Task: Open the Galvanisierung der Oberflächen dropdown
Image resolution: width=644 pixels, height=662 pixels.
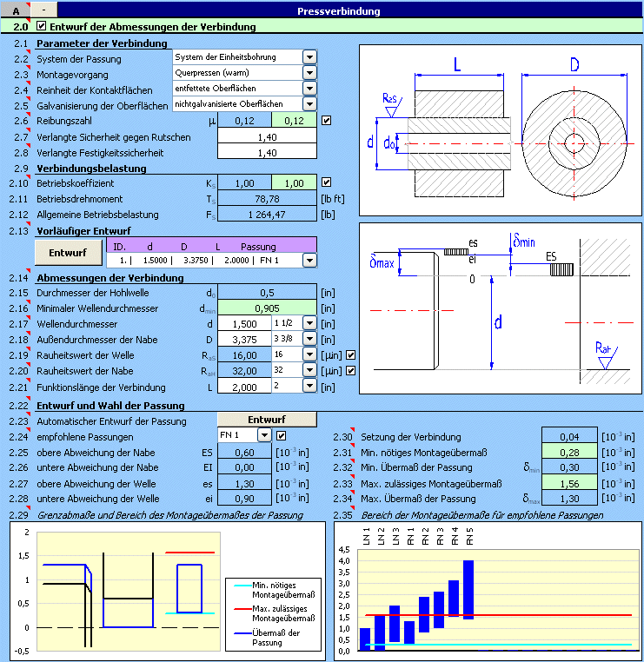Action: tap(309, 104)
